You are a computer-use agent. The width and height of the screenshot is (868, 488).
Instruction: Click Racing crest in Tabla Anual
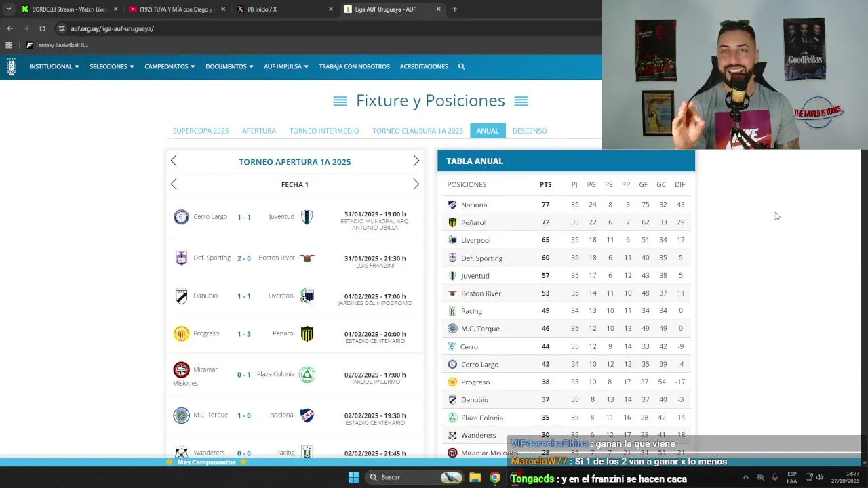[452, 311]
